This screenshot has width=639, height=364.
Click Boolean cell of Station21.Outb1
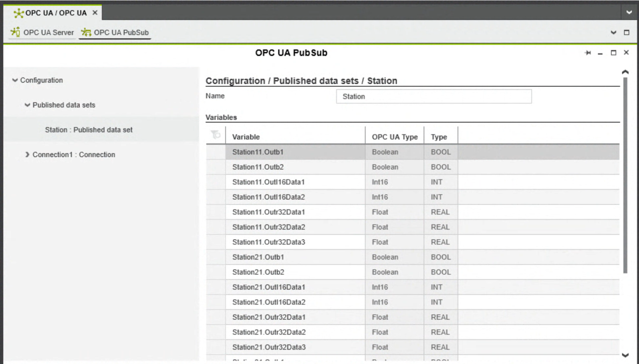pos(395,257)
